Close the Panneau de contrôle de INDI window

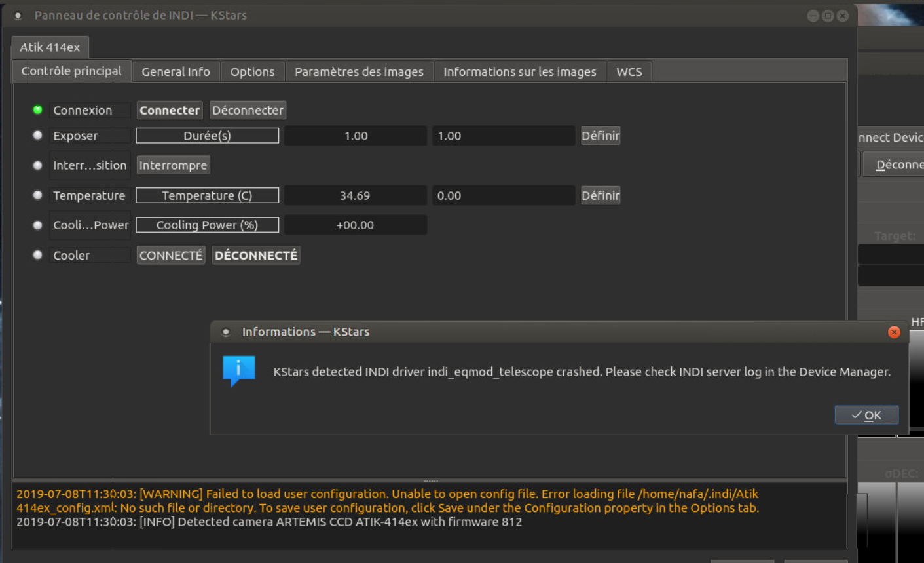843,16
